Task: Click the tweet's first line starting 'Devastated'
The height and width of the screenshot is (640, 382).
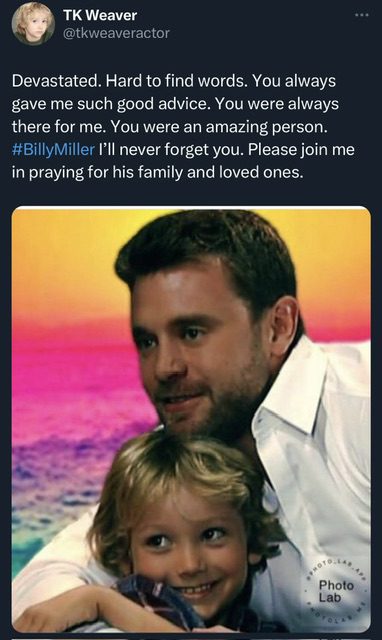Action: [x=174, y=81]
